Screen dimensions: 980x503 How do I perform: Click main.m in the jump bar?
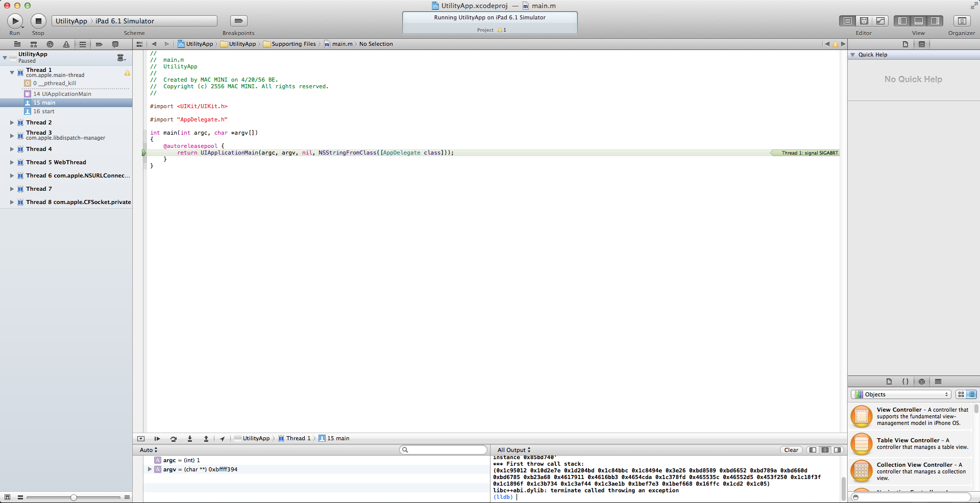338,44
